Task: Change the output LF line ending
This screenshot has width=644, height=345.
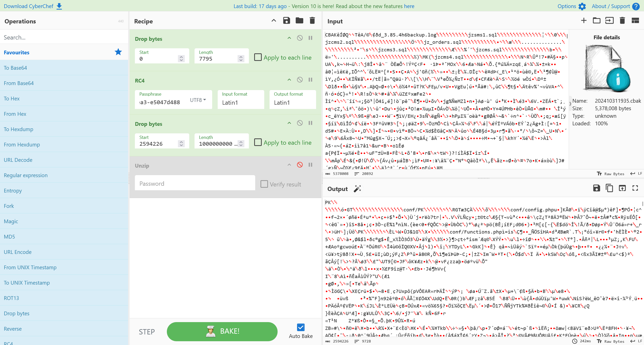Action: (636, 341)
